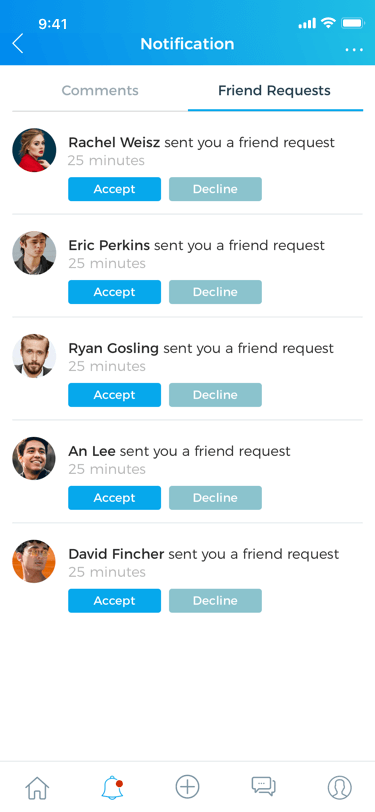The image size is (375, 812).
Task: Select the Friend Requests tab
Action: pos(274,91)
